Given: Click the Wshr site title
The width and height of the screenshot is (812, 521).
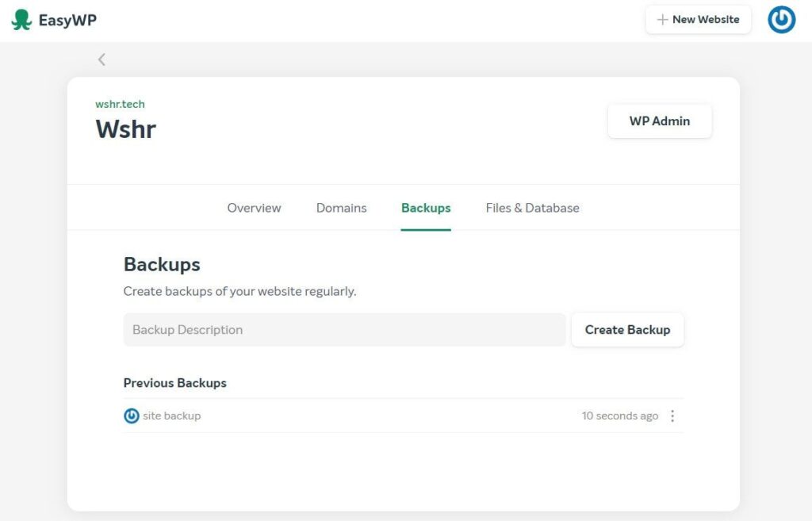Looking at the screenshot, I should (126, 129).
